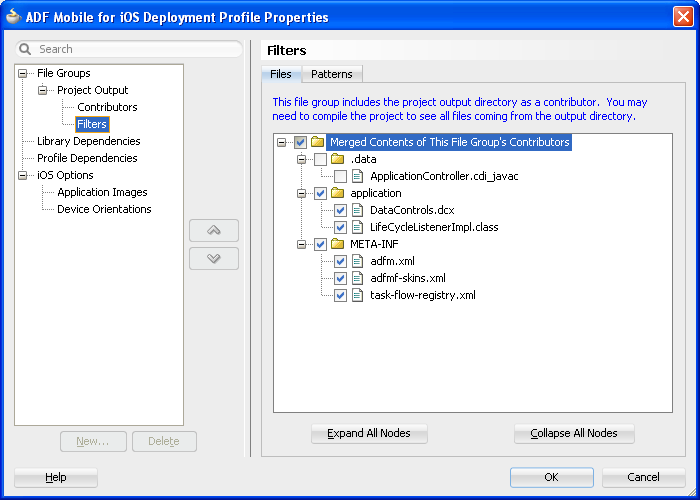Click the LifeCycleListenerImpl.class file icon
The width and height of the screenshot is (700, 500).
pyautogui.click(x=357, y=227)
